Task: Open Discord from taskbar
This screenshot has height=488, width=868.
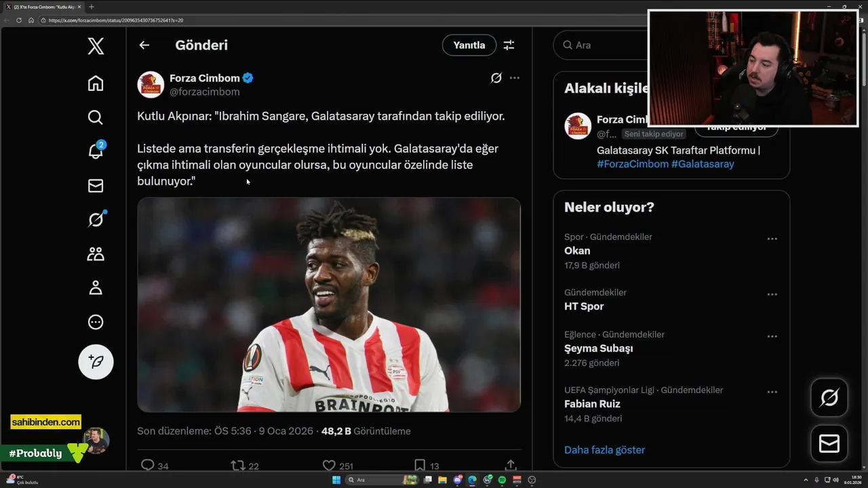Action: 457,480
